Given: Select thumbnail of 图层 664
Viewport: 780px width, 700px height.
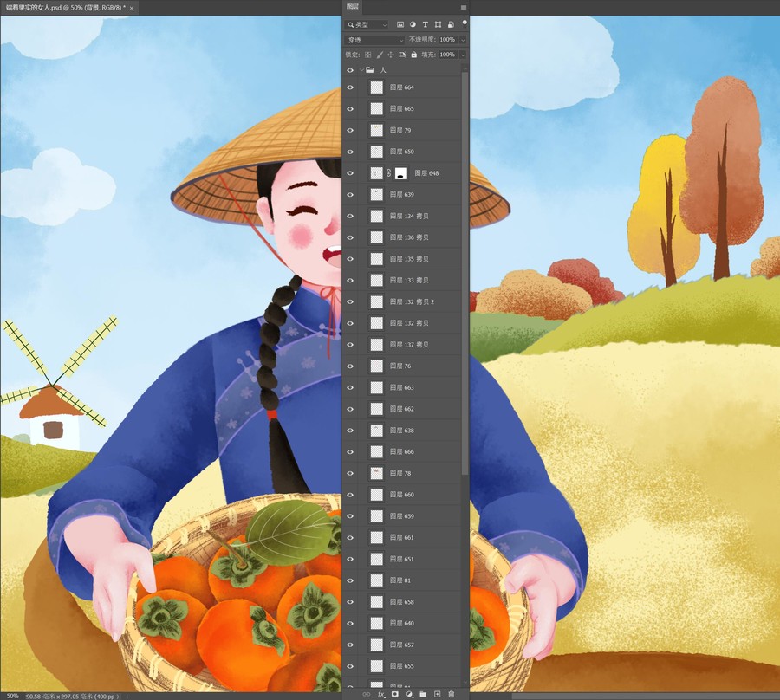Looking at the screenshot, I should tap(377, 87).
